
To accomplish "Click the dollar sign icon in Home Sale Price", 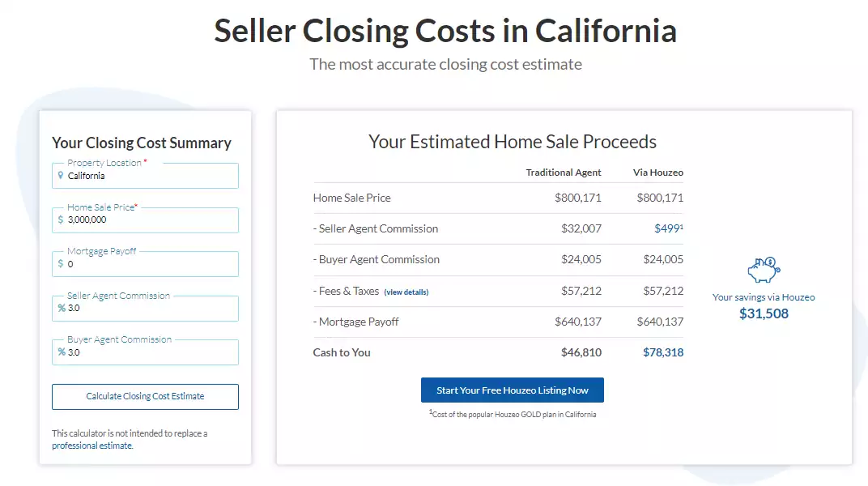I will click(x=61, y=220).
